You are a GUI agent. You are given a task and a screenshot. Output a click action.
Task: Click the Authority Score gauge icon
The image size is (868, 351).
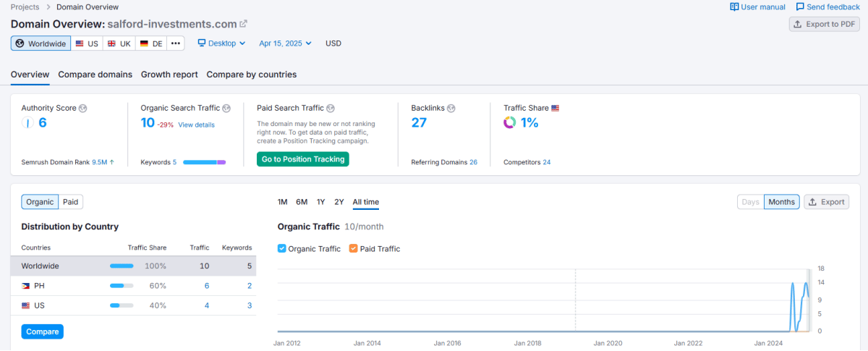point(27,123)
